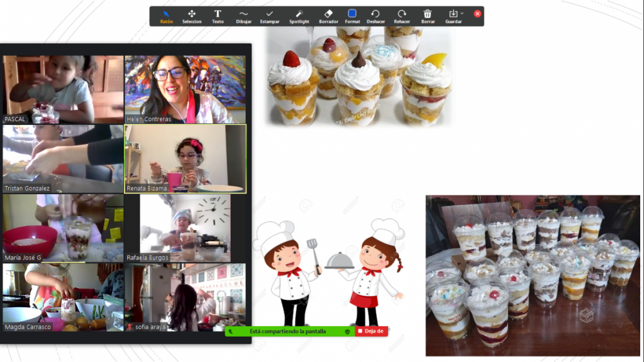Activate the Seleccion move tool
This screenshot has height=362, width=644.
point(192,16)
